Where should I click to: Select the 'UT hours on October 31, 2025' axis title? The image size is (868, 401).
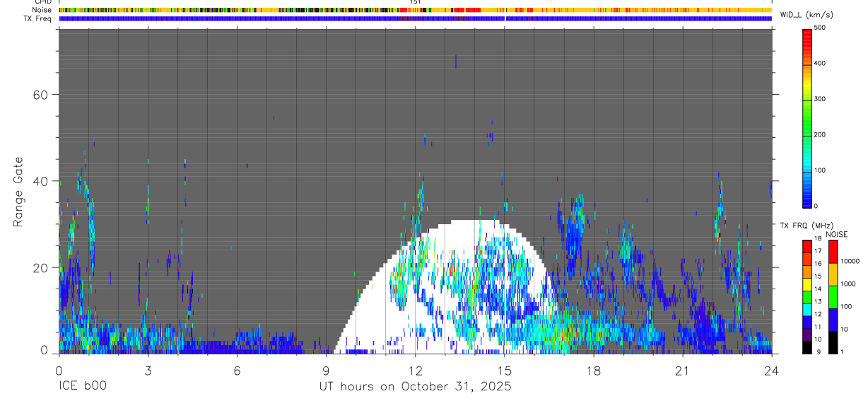(414, 387)
